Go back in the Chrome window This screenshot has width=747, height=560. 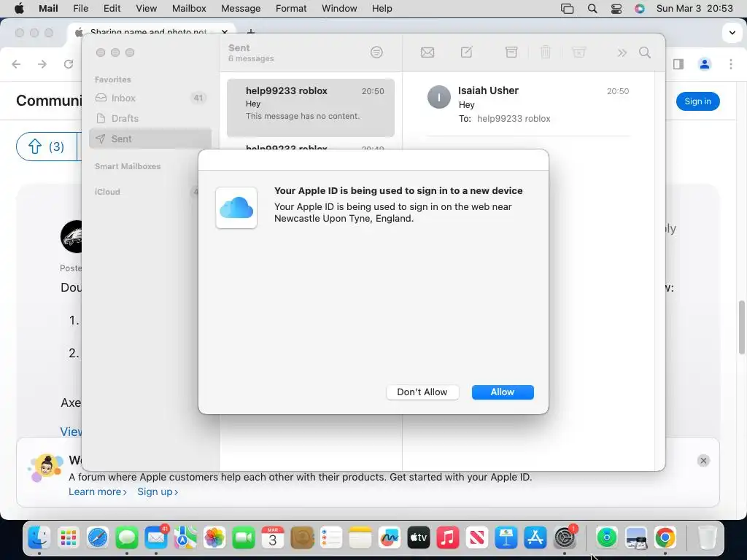(17, 64)
